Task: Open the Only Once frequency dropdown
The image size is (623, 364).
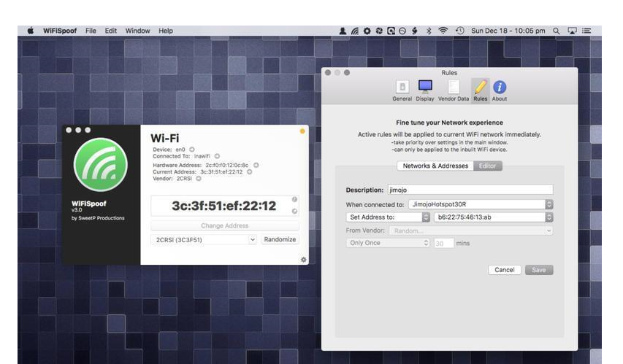Action: 388,243
